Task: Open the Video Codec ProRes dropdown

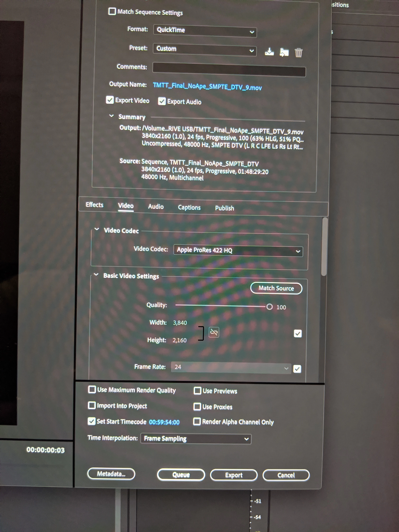Action: [238, 251]
